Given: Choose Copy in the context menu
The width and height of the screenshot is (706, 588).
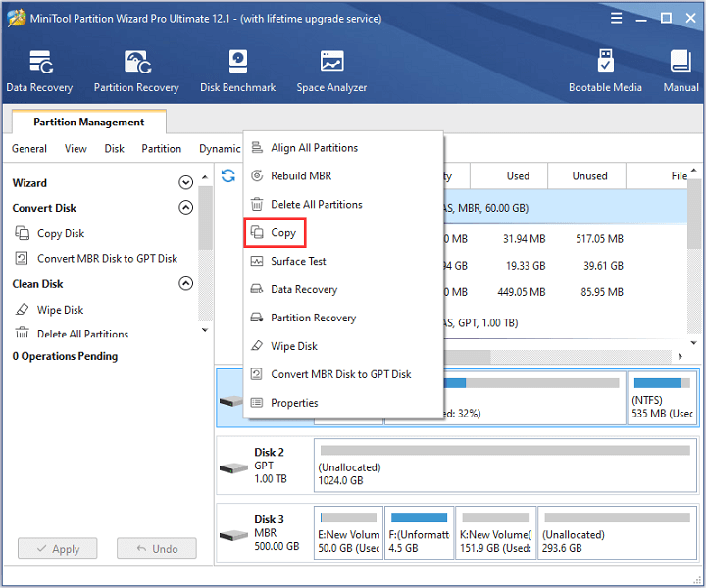Looking at the screenshot, I should pyautogui.click(x=276, y=232).
